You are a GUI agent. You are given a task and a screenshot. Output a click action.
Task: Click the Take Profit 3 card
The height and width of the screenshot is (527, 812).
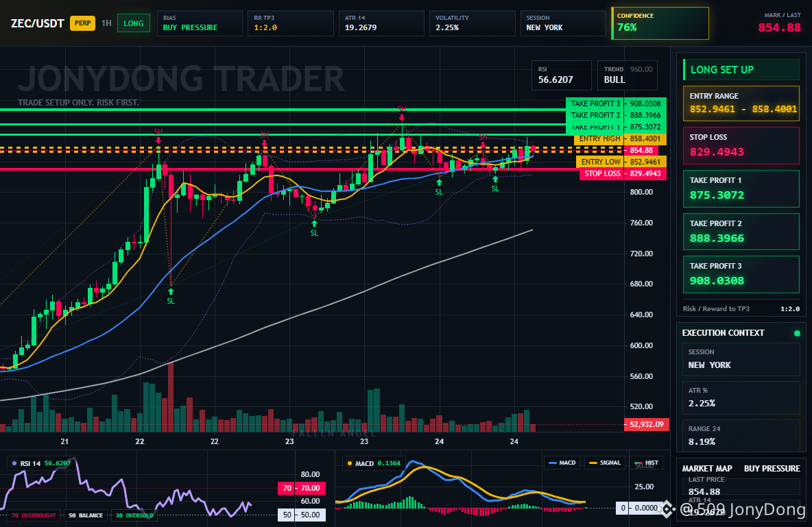click(x=741, y=274)
